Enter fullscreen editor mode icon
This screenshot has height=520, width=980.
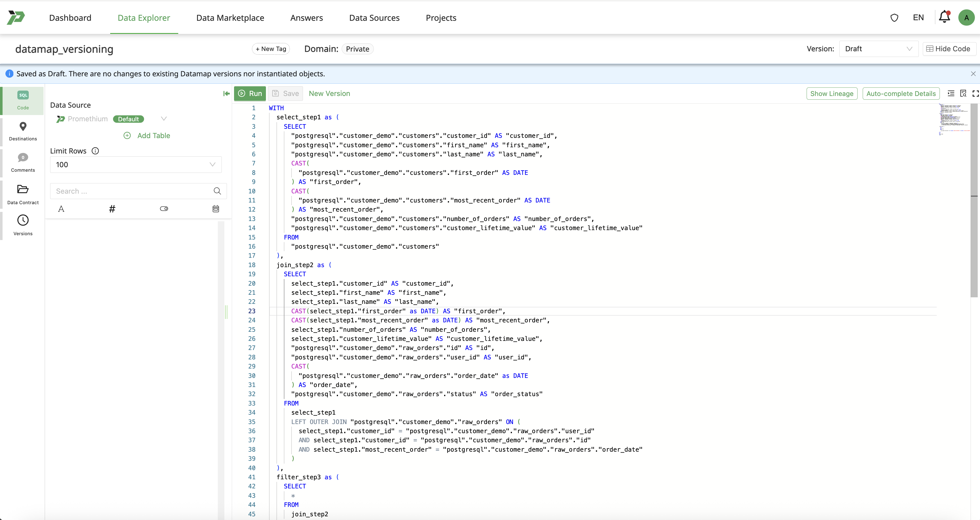point(975,94)
